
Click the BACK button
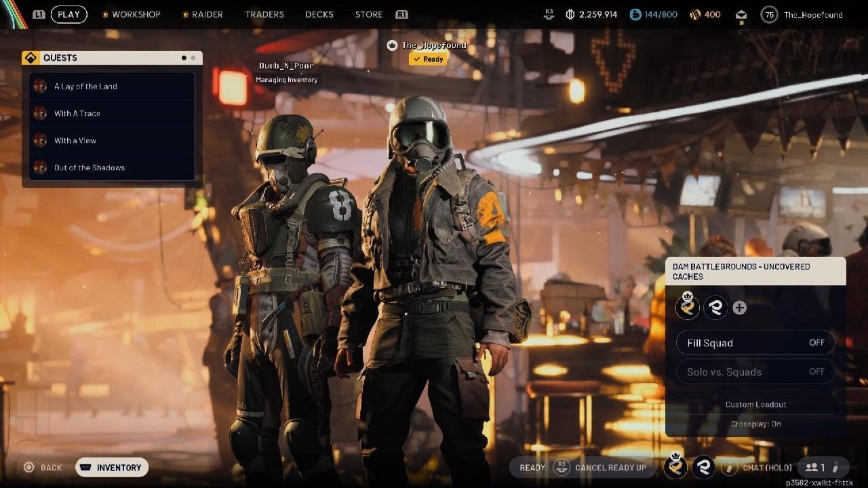(42, 468)
